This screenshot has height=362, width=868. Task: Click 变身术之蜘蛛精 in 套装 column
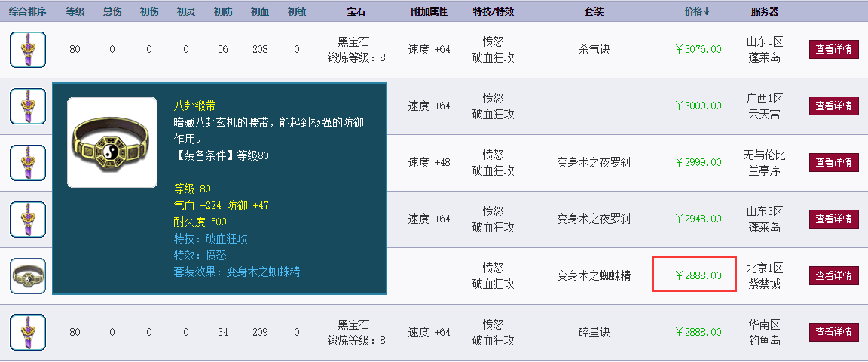point(594,275)
